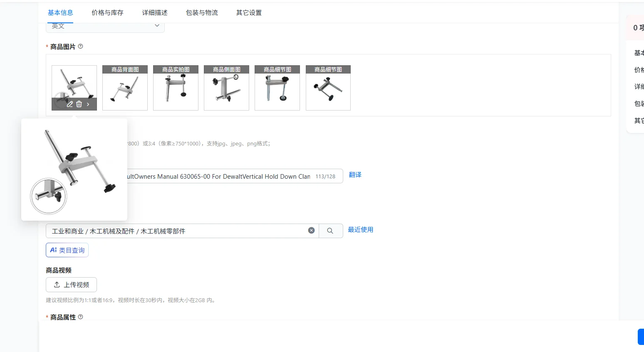The image size is (644, 352).
Task: Open the 英文 language dropdown
Action: click(105, 26)
